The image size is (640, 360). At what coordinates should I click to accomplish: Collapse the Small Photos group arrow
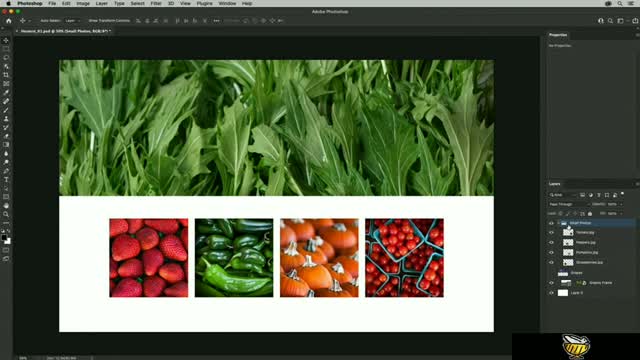(558, 223)
